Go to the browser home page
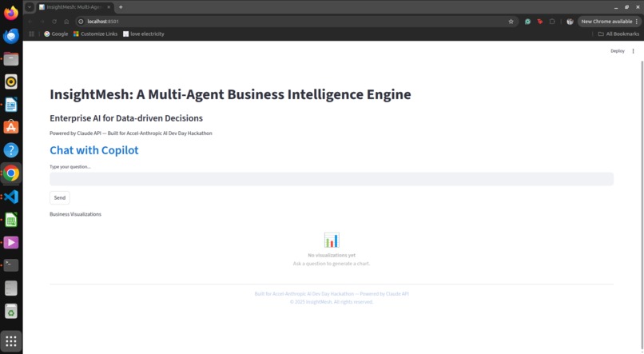This screenshot has width=644, height=354. tap(66, 22)
